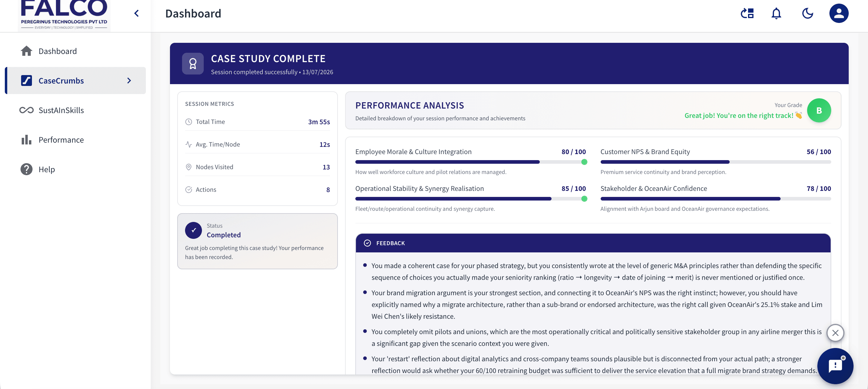Click the '13' nodes visited value
The width and height of the screenshot is (868, 389).
(x=326, y=167)
